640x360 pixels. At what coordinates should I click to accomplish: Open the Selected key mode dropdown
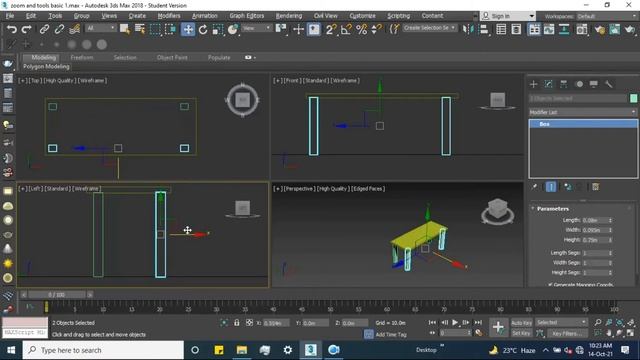point(561,322)
